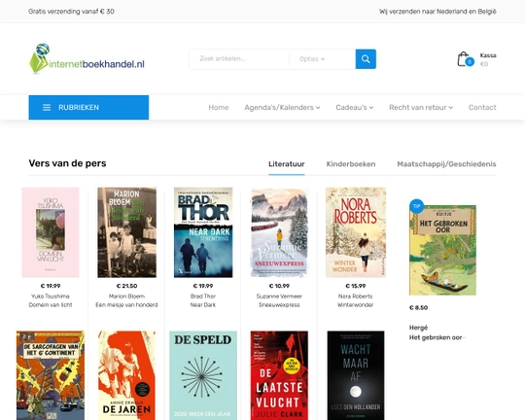Open the Brad Thor Near Dark cover
Image resolution: width=525 pixels, height=420 pixels.
click(x=203, y=232)
